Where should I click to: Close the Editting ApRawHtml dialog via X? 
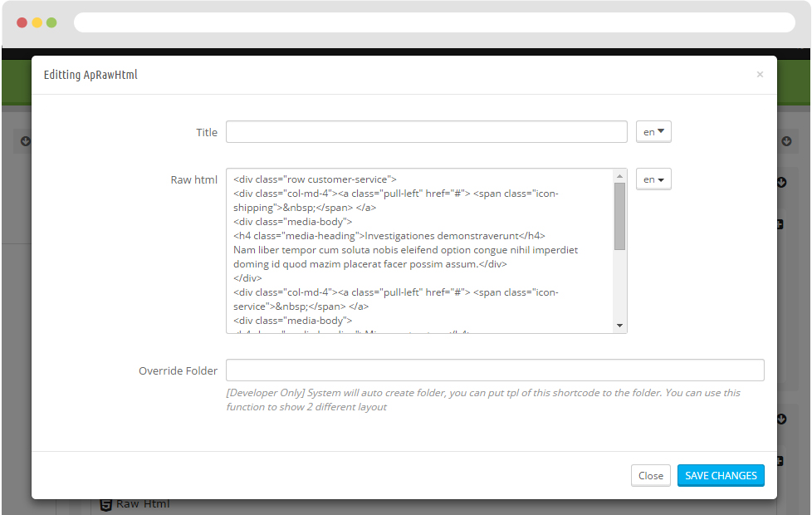point(760,75)
